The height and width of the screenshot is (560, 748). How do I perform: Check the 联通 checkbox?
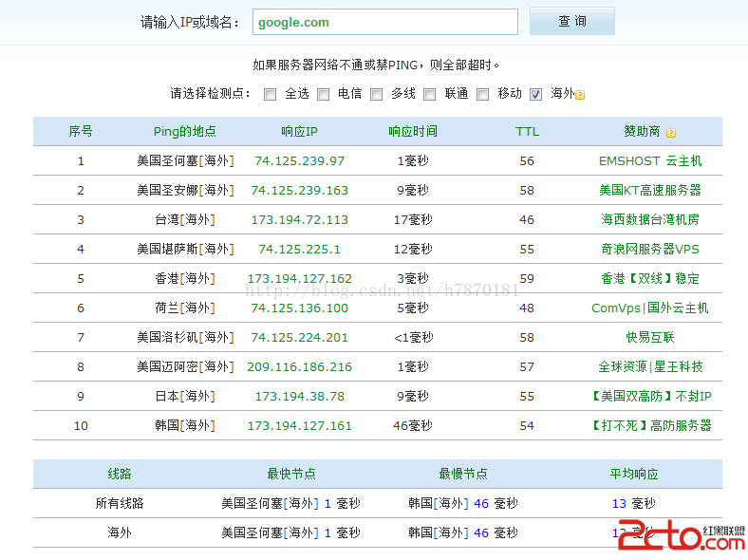pyautogui.click(x=430, y=95)
